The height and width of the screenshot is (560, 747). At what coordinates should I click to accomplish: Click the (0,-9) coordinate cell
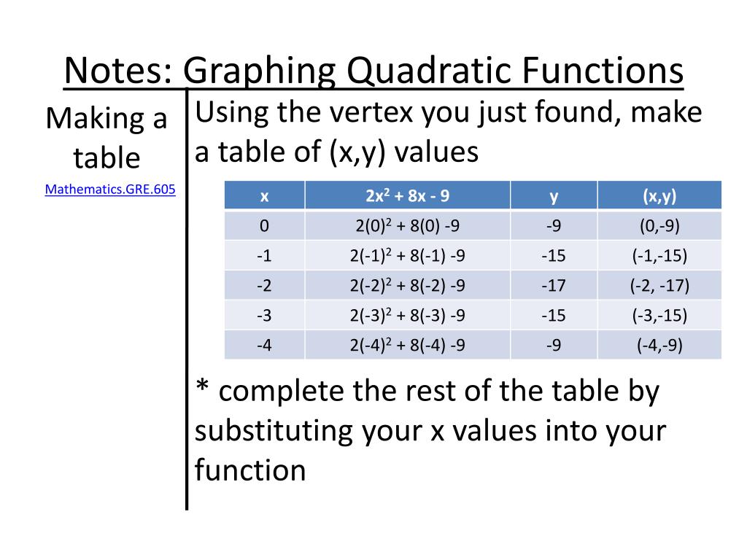click(x=659, y=226)
